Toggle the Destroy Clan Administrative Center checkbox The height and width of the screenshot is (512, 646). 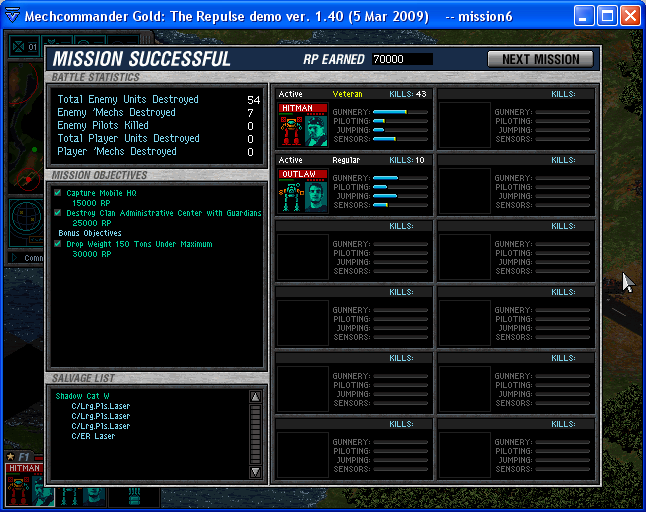pyautogui.click(x=58, y=213)
